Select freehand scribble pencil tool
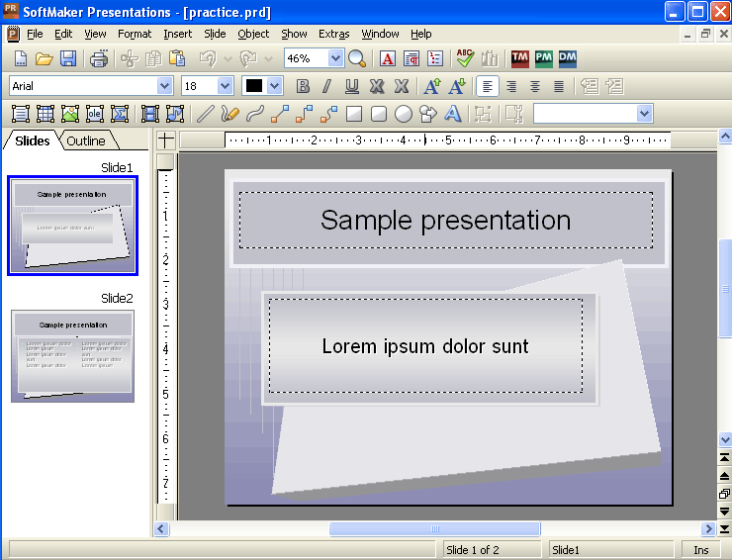This screenshot has width=732, height=560. (x=230, y=114)
